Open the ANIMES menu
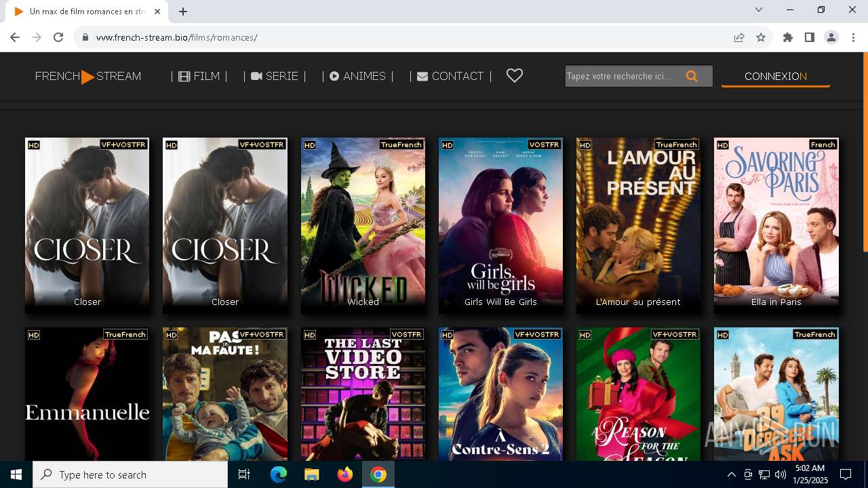The width and height of the screenshot is (868, 488). [x=358, y=76]
